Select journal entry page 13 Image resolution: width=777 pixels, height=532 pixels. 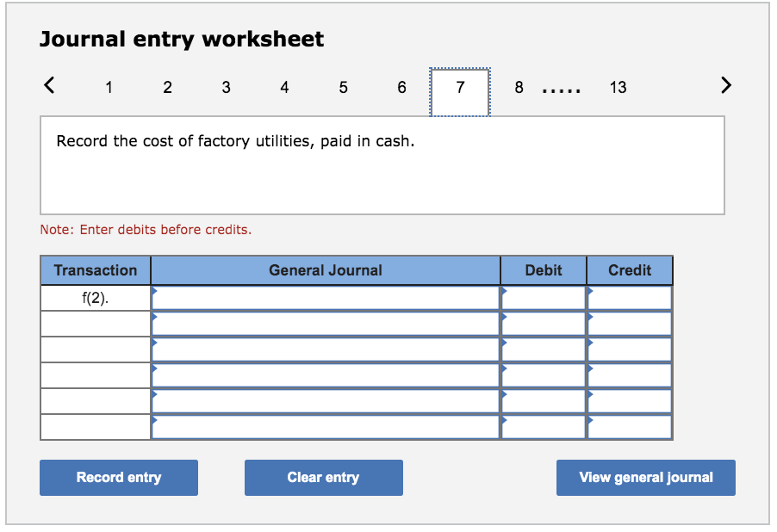pyautogui.click(x=618, y=87)
